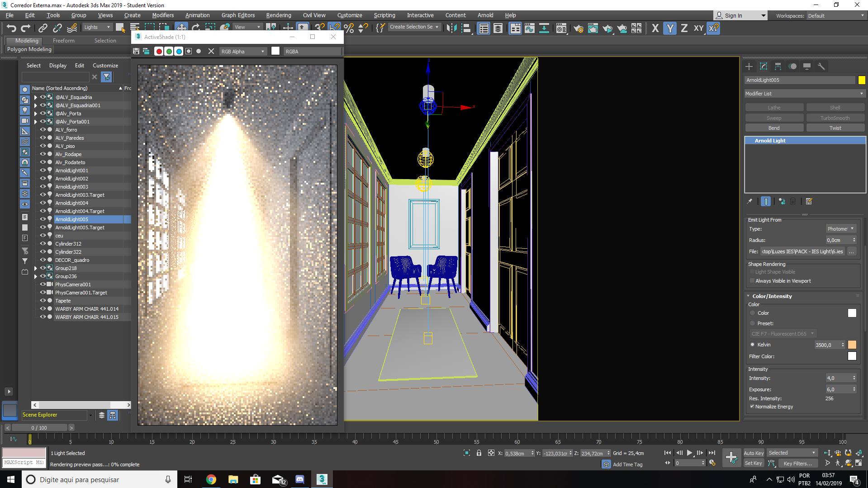
Task: Toggle visibility of ALV_Paredes
Action: (x=43, y=138)
